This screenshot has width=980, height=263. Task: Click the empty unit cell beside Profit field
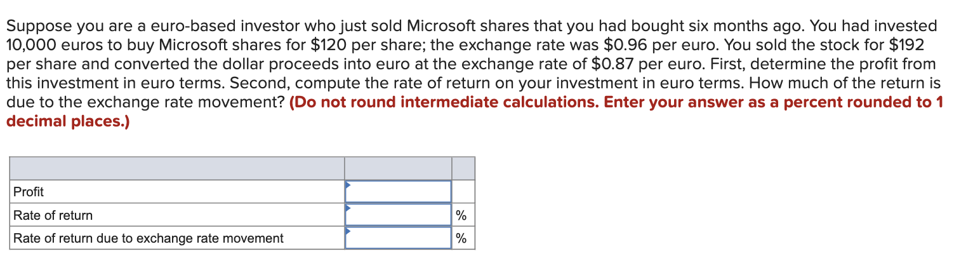(463, 191)
